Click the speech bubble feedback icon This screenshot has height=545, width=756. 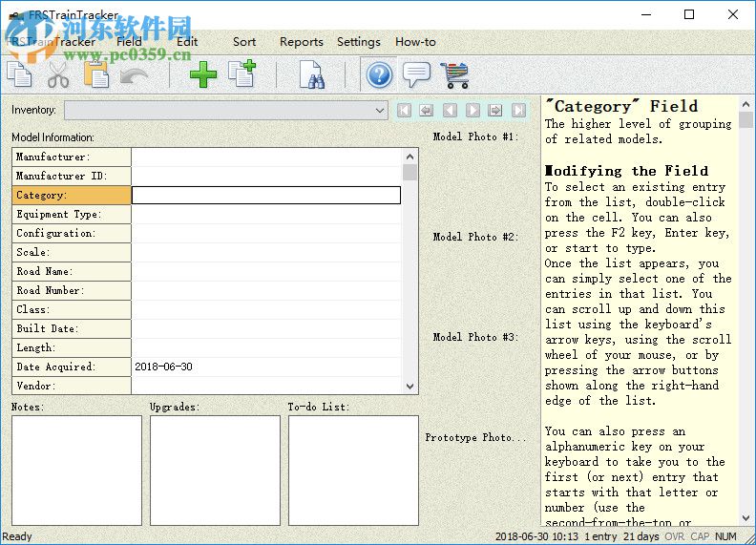pyautogui.click(x=416, y=74)
